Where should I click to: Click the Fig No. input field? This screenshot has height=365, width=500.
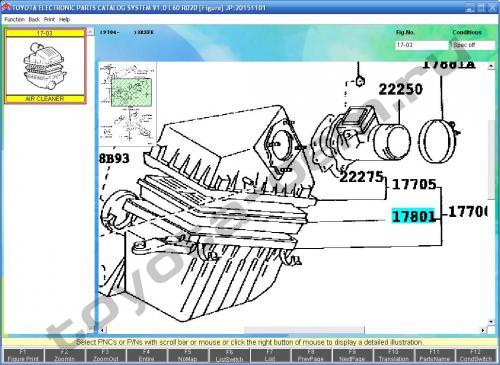pyautogui.click(x=422, y=45)
